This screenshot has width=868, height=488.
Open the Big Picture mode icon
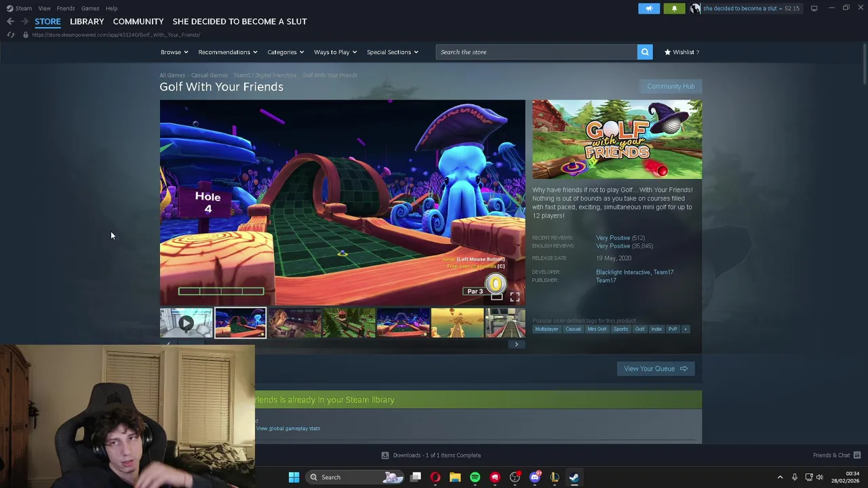point(814,8)
